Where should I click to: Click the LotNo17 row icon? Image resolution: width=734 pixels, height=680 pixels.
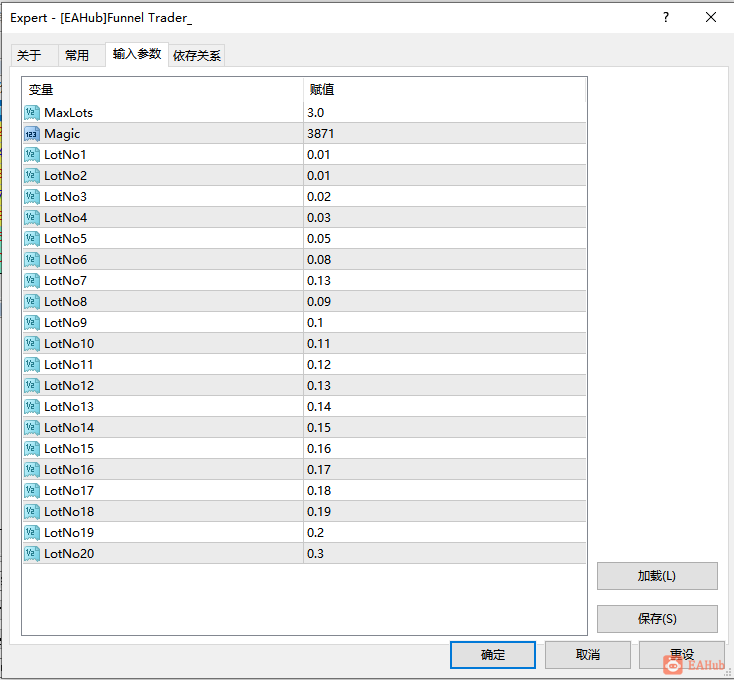click(x=32, y=491)
